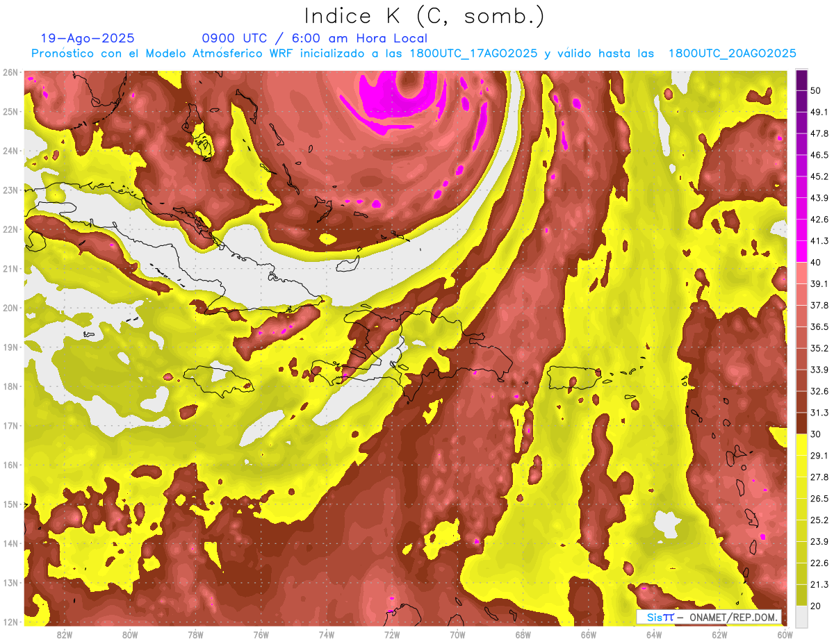Click the legend value "26.5"
The image size is (834, 644).
tap(819, 499)
